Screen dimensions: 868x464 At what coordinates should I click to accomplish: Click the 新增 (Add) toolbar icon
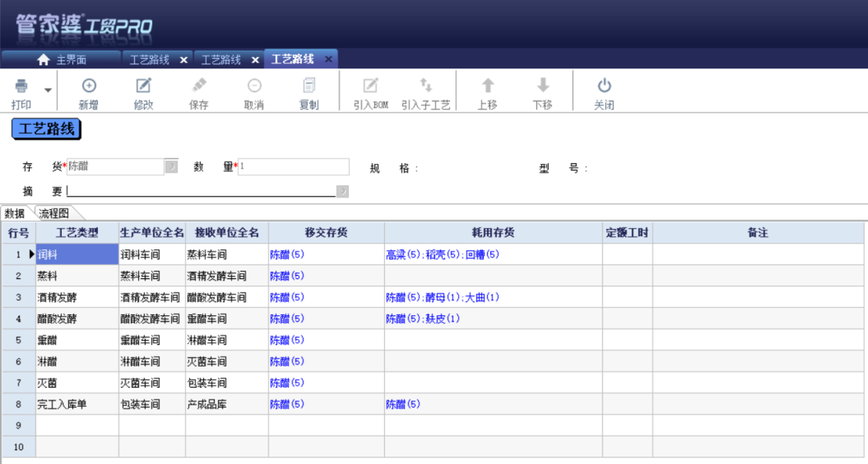(89, 90)
